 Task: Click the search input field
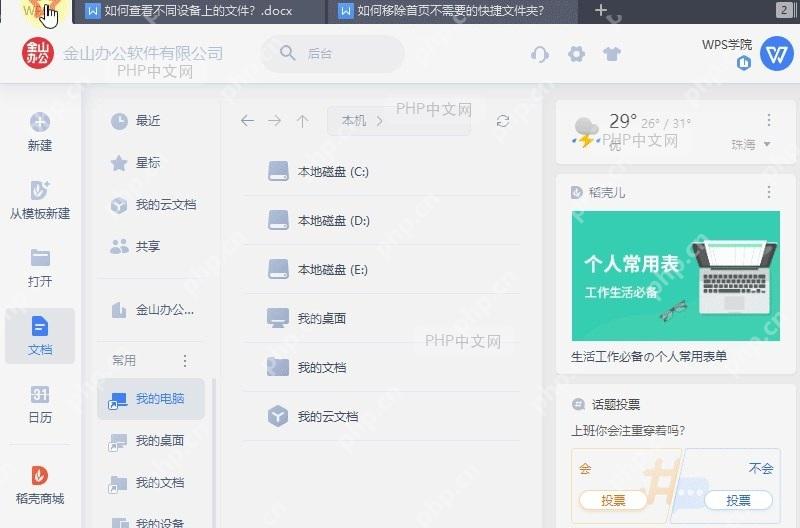[333, 54]
